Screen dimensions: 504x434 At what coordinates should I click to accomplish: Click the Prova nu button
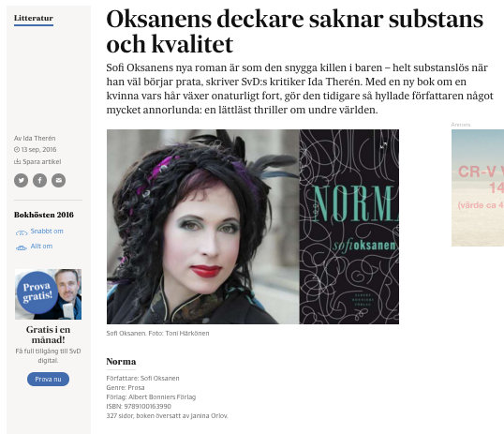(x=48, y=379)
